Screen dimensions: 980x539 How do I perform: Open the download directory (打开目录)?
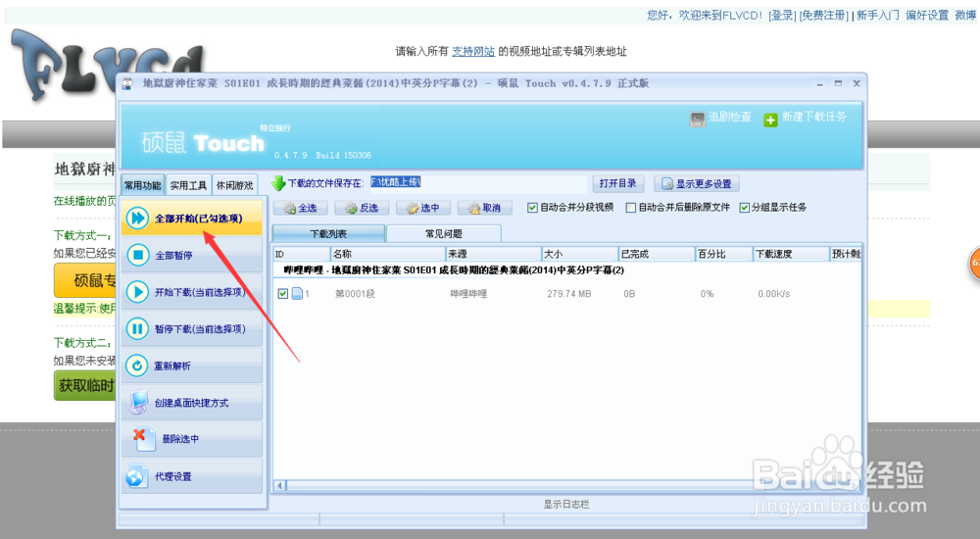(x=617, y=183)
